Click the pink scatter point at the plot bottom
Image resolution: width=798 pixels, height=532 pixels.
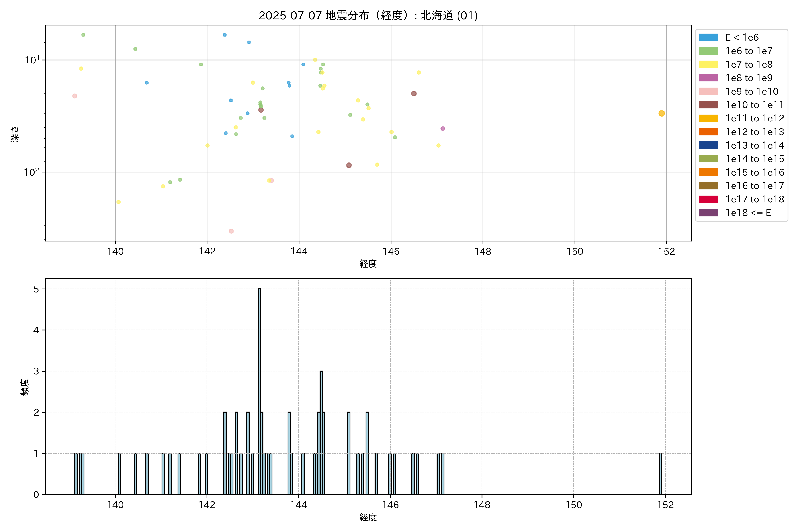click(x=231, y=231)
